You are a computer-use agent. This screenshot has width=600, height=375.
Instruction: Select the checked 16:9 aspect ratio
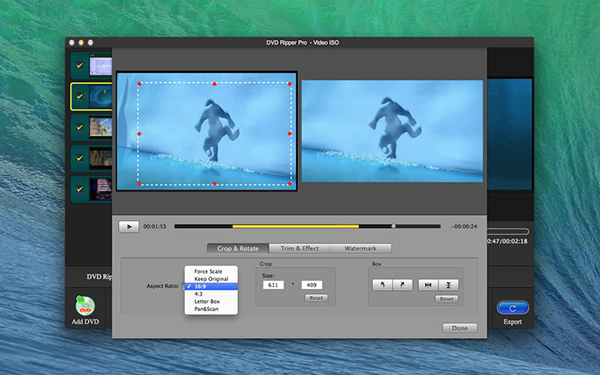[211, 287]
